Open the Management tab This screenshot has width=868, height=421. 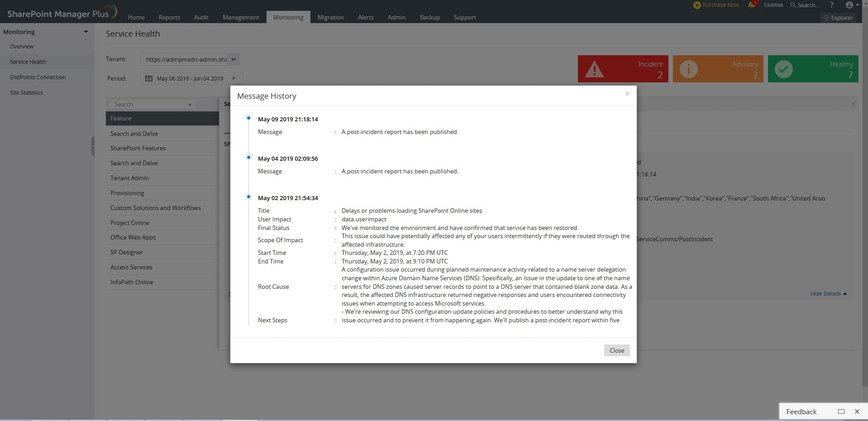(241, 17)
